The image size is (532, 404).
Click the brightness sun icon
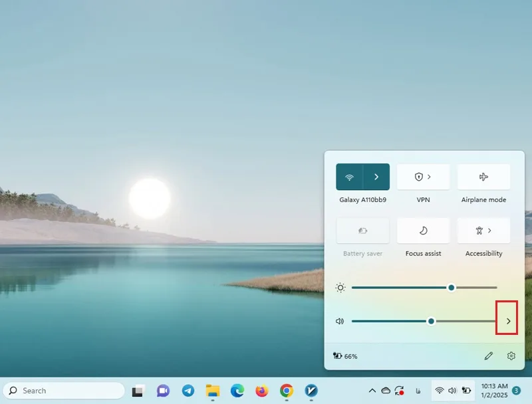point(340,288)
